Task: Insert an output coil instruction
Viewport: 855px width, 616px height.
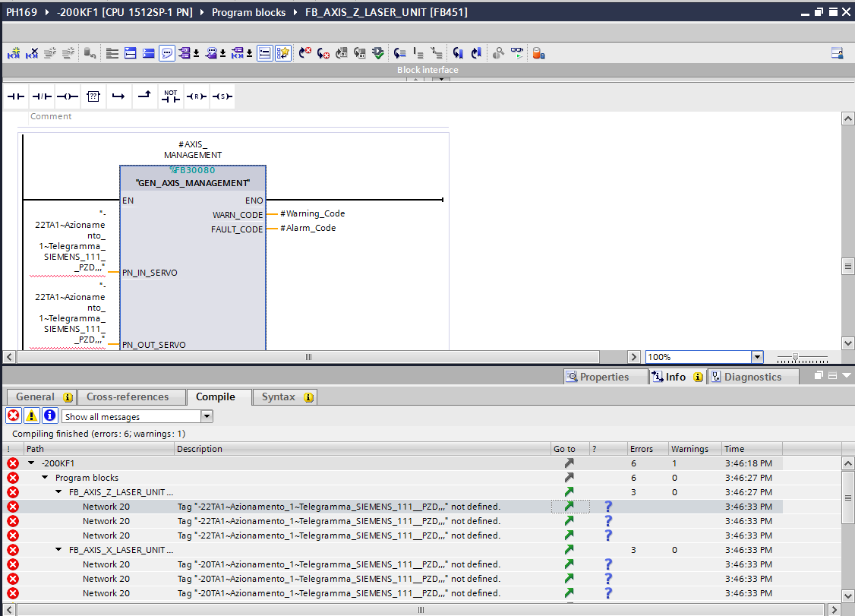Action: (x=68, y=96)
